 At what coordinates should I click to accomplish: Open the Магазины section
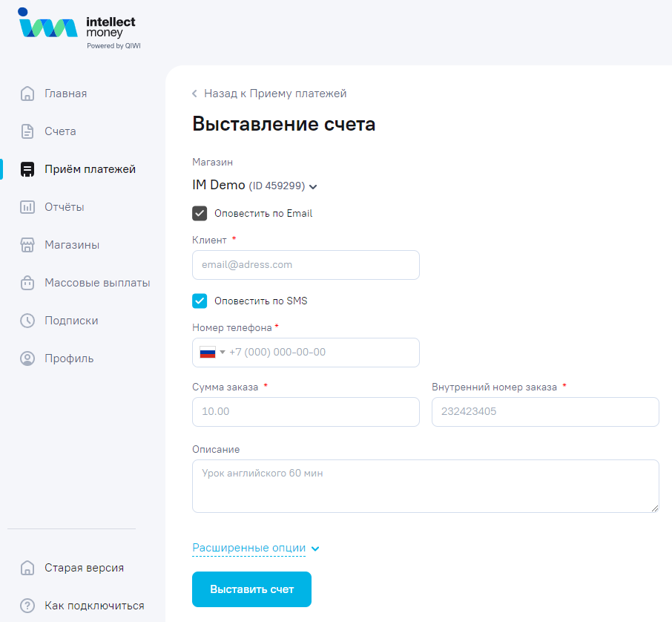coord(72,245)
